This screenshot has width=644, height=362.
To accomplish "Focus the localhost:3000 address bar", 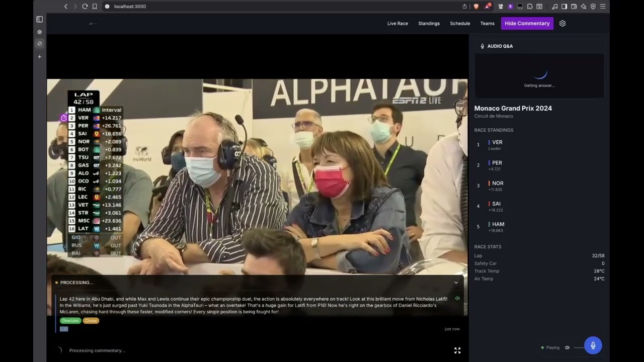I will (x=282, y=7).
